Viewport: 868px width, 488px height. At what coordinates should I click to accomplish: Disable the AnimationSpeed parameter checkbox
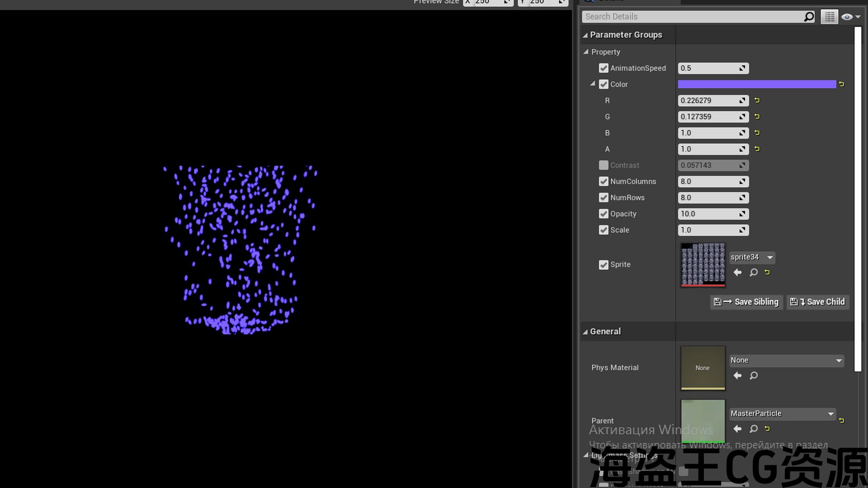[x=604, y=68]
